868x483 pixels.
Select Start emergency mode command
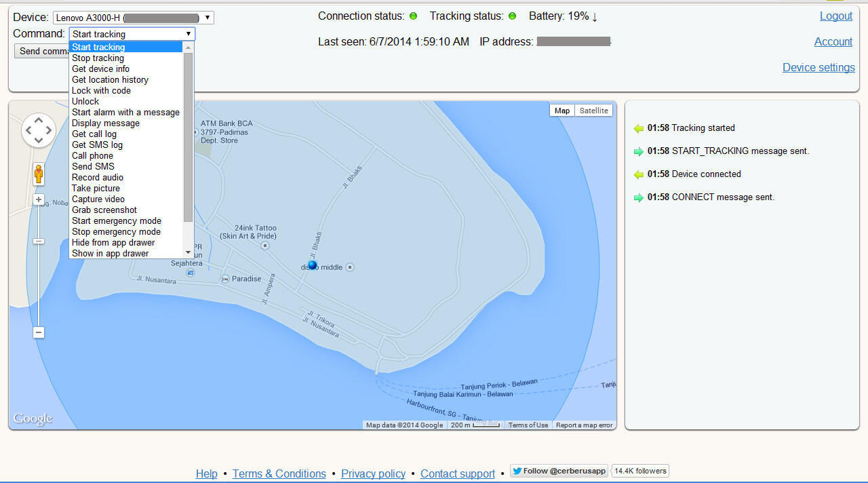(126, 220)
